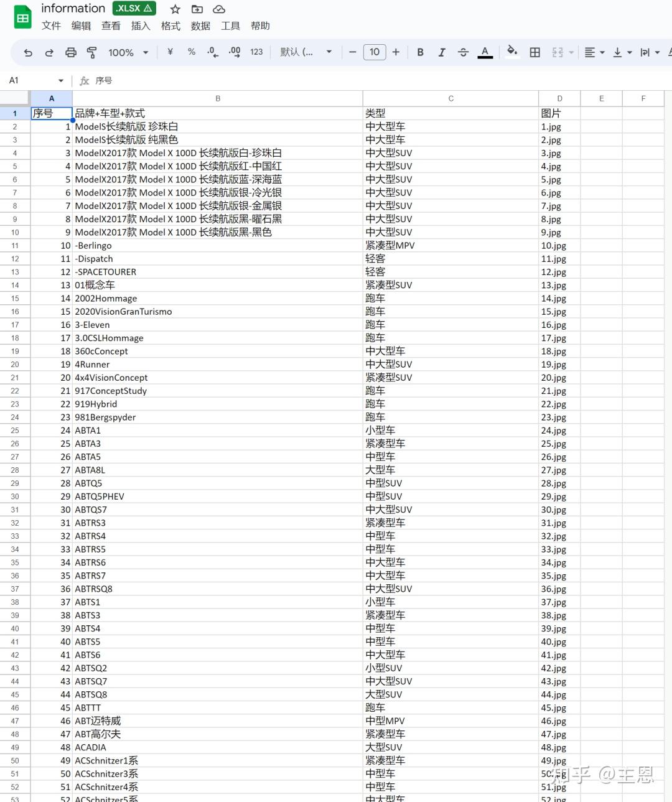Click cell 紧凑型MPV
Viewport: 672px width, 802px height.
pyautogui.click(x=451, y=245)
